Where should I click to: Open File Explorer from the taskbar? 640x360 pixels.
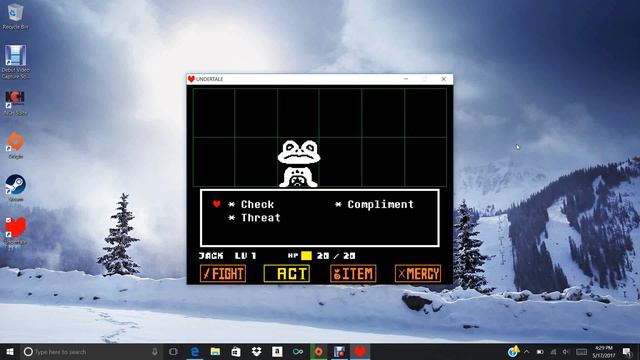coord(215,351)
